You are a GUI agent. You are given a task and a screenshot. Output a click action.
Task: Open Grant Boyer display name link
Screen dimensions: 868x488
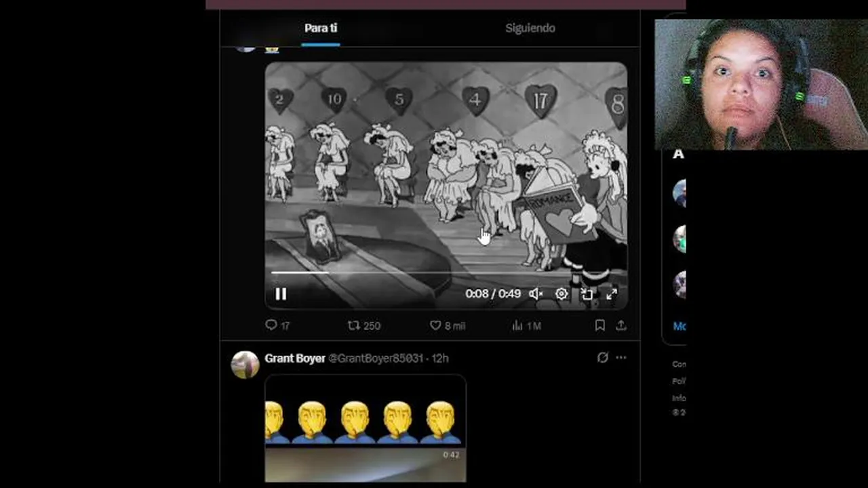[x=295, y=358]
